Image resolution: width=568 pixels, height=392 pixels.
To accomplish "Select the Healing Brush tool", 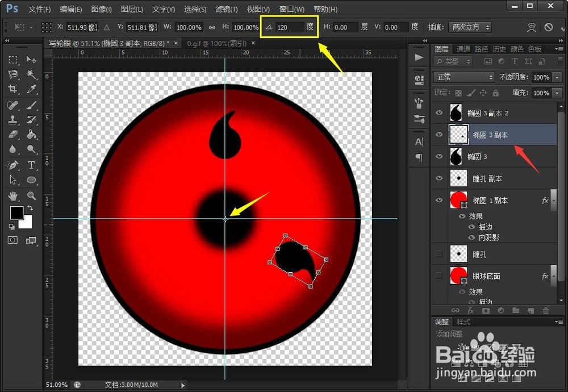I will 13,106.
